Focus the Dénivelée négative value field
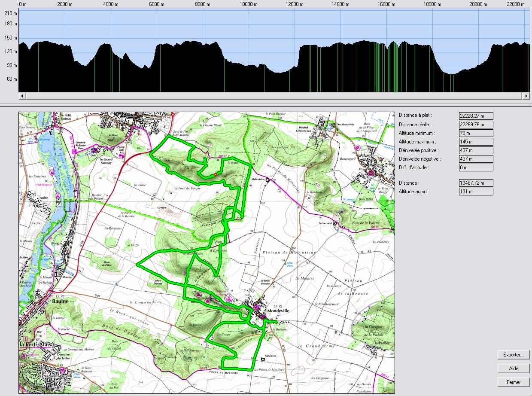This screenshot has width=532, height=396. 476,159
